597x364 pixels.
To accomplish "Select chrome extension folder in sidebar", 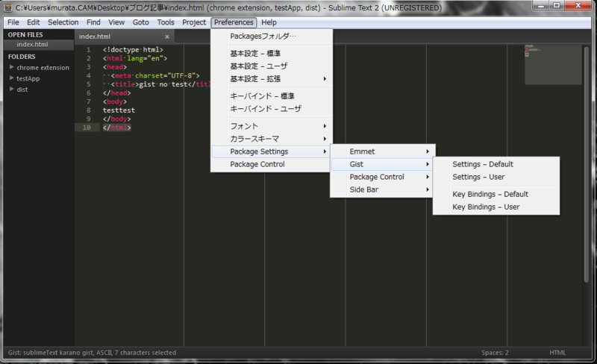I will click(43, 67).
